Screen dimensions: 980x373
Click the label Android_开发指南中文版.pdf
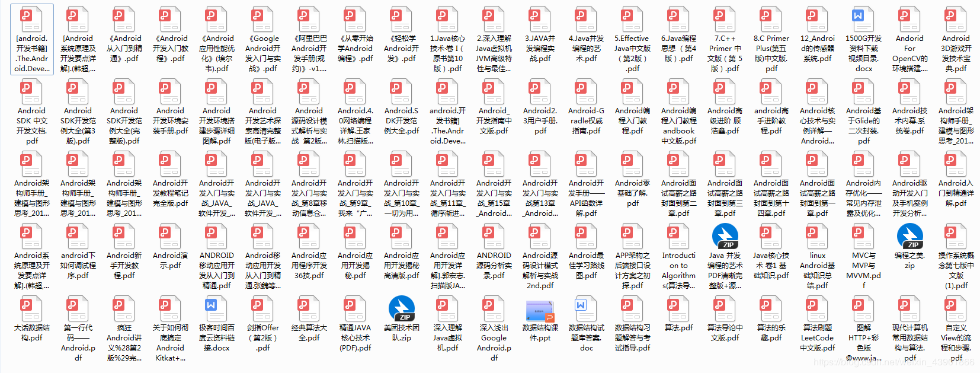click(494, 120)
